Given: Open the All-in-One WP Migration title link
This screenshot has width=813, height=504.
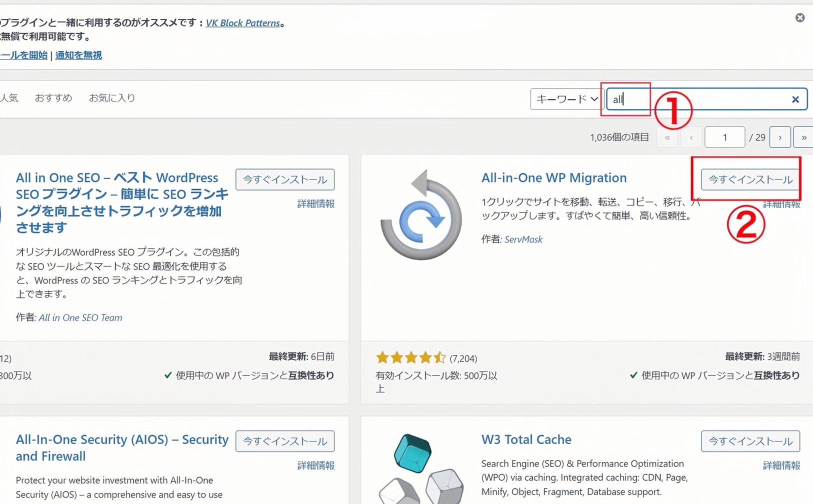Looking at the screenshot, I should 554,177.
